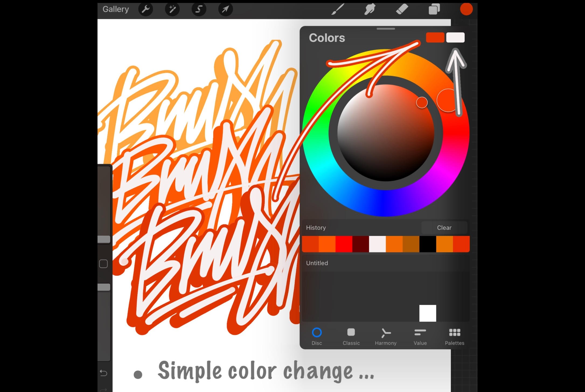Select the Move tool

point(225,9)
